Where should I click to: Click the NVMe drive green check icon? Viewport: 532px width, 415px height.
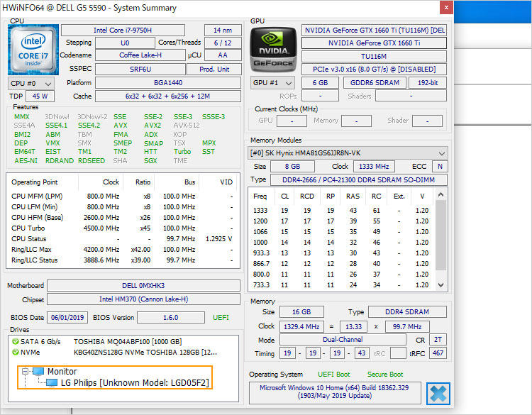click(x=14, y=352)
